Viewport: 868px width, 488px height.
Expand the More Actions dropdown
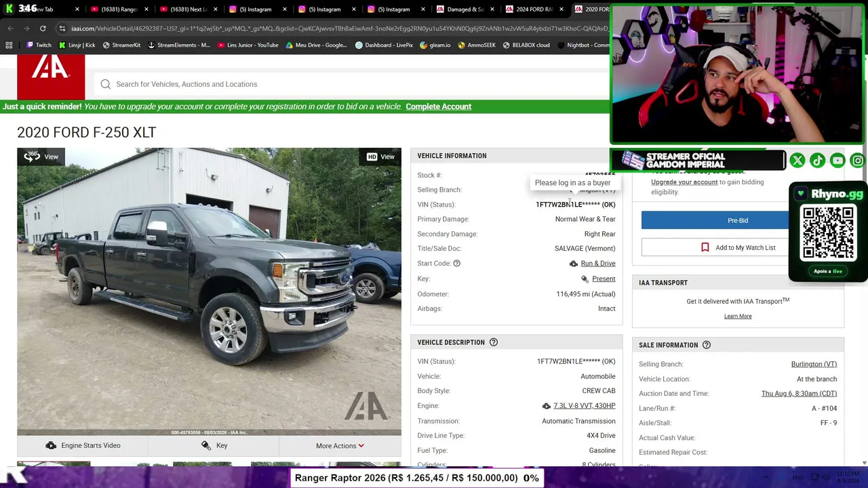(x=340, y=445)
